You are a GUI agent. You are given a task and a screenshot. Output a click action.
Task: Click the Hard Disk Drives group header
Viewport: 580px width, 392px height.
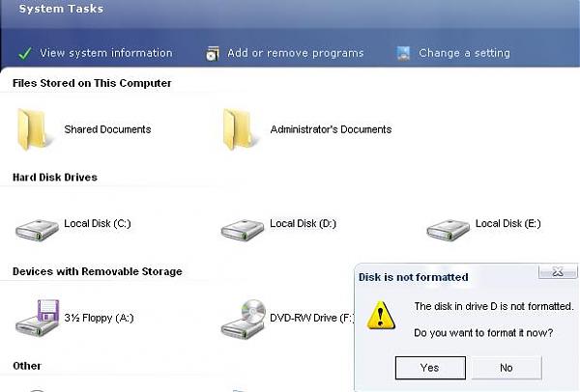click(55, 178)
